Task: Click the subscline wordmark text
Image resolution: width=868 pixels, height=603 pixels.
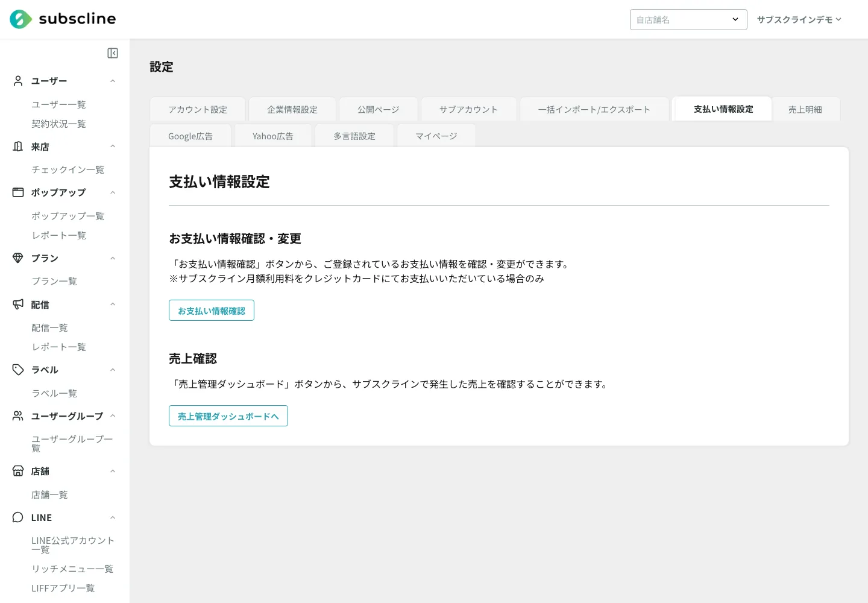Action: click(x=77, y=19)
